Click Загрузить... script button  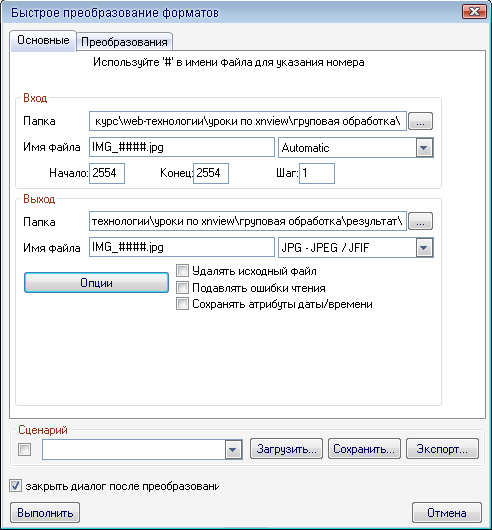pyautogui.click(x=287, y=449)
